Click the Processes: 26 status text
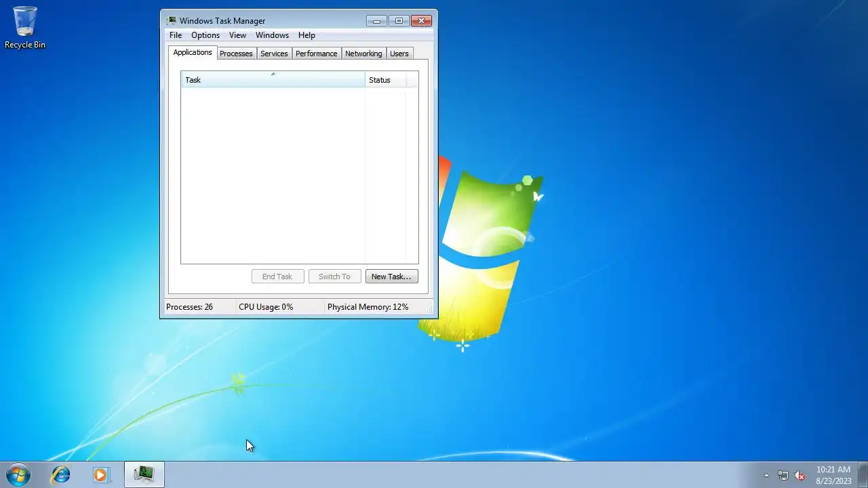The height and width of the screenshot is (488, 868). (x=189, y=307)
